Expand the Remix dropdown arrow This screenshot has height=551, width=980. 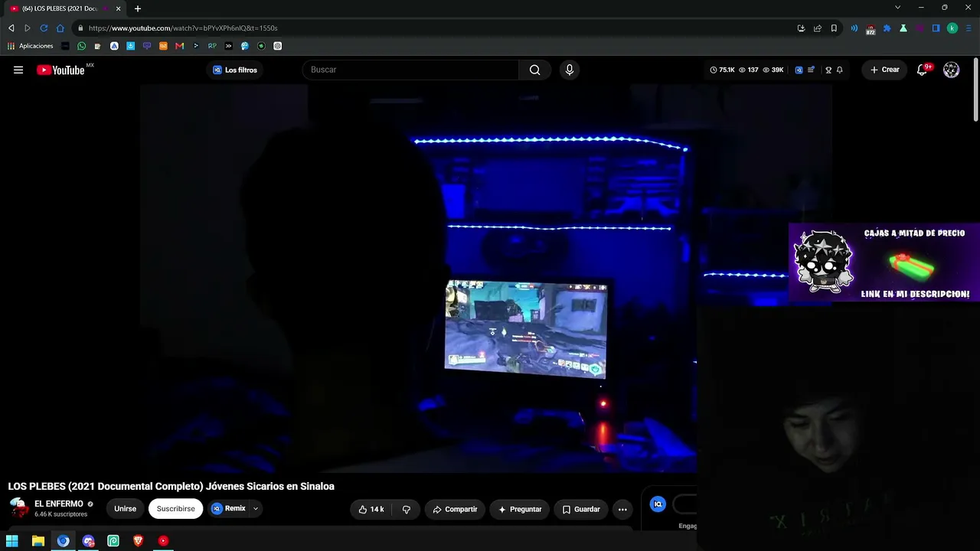tap(256, 509)
